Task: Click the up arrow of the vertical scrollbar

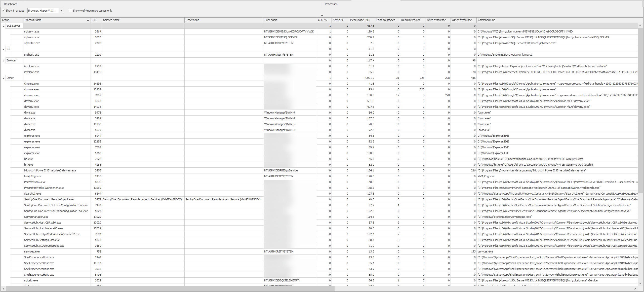Action: [640, 25]
